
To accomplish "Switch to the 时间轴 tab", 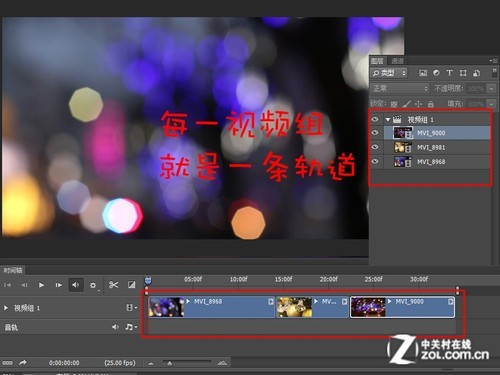I will (13, 270).
